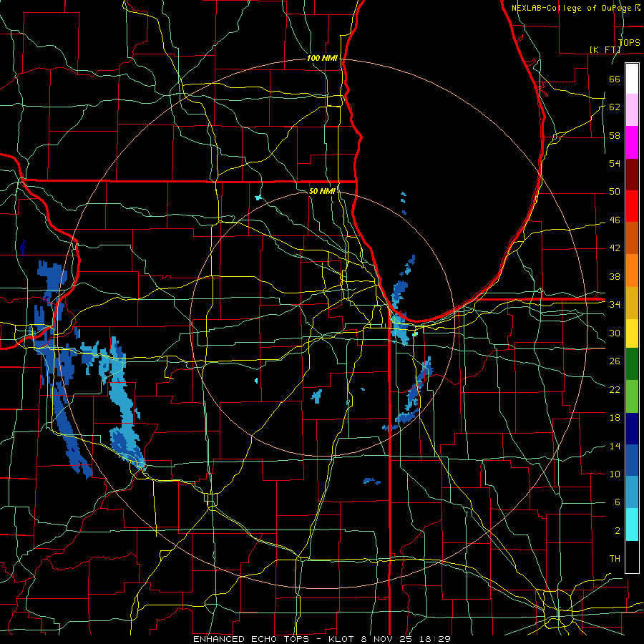Click the navy legend swatch

point(632,429)
